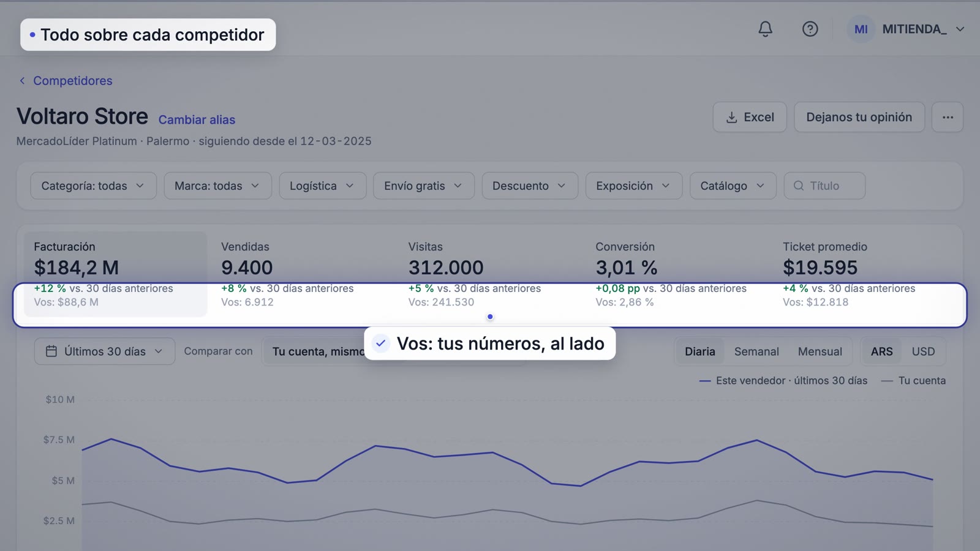Viewport: 980px width, 551px height.
Task: Click the Todo sobre cada competidor banner
Action: click(148, 35)
